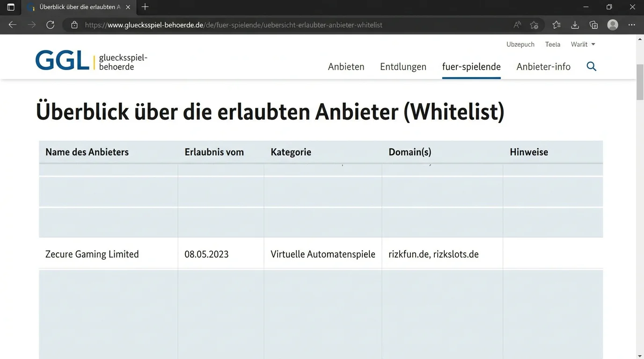The height and width of the screenshot is (359, 644).
Task: Go back to the previous page
Action: coord(13,25)
